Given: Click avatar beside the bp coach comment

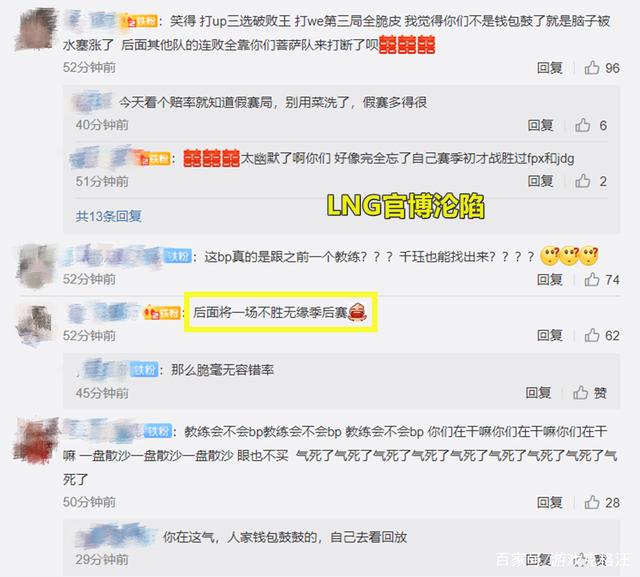Looking at the screenshot, I should 36,266.
